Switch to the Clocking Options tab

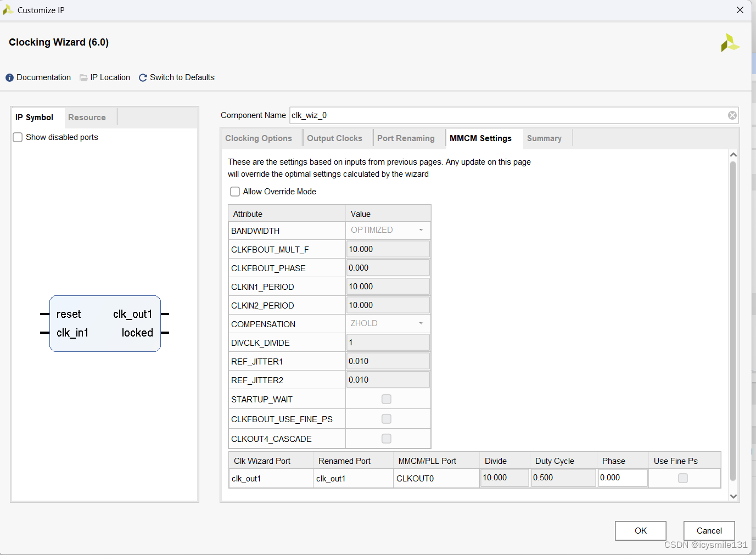coord(259,138)
